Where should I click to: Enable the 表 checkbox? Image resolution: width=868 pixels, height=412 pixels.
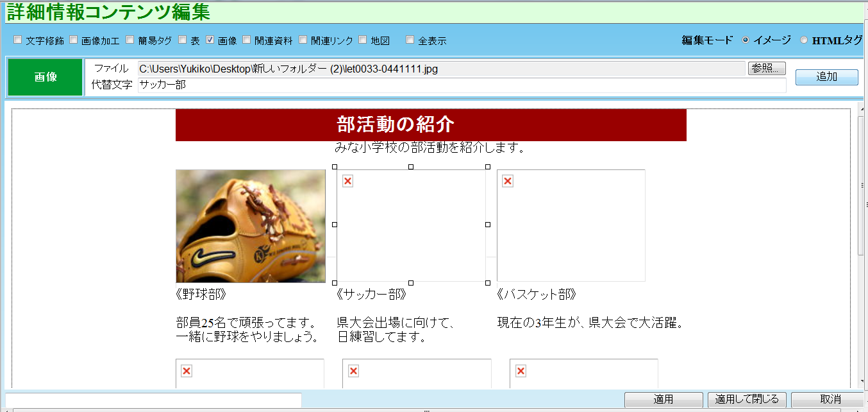pyautogui.click(x=182, y=40)
